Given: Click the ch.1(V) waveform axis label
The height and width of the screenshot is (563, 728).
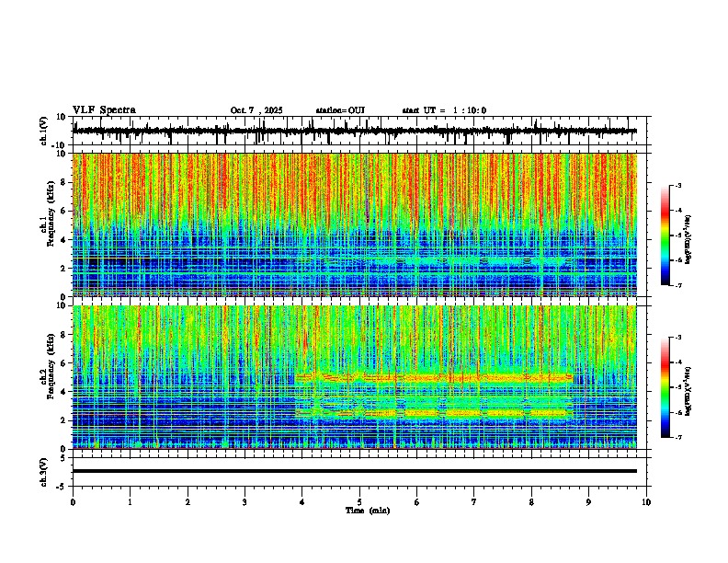Looking at the screenshot, I should [x=44, y=131].
